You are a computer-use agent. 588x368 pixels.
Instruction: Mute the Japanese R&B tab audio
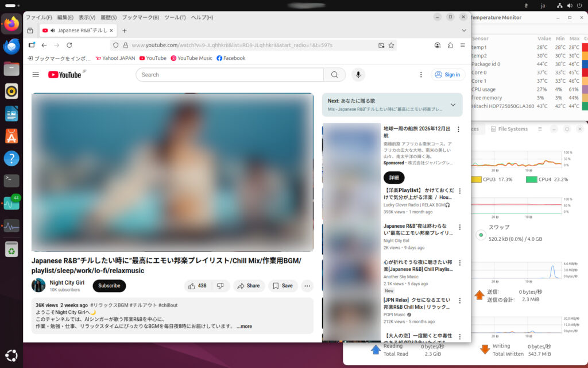[x=52, y=30]
